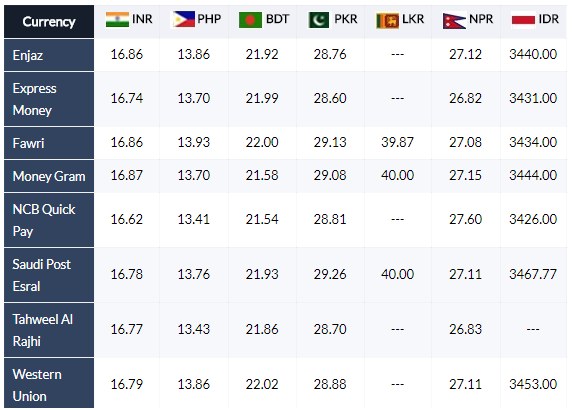Click the Indonesia flag icon
The height and width of the screenshot is (410, 572).
coord(523,20)
